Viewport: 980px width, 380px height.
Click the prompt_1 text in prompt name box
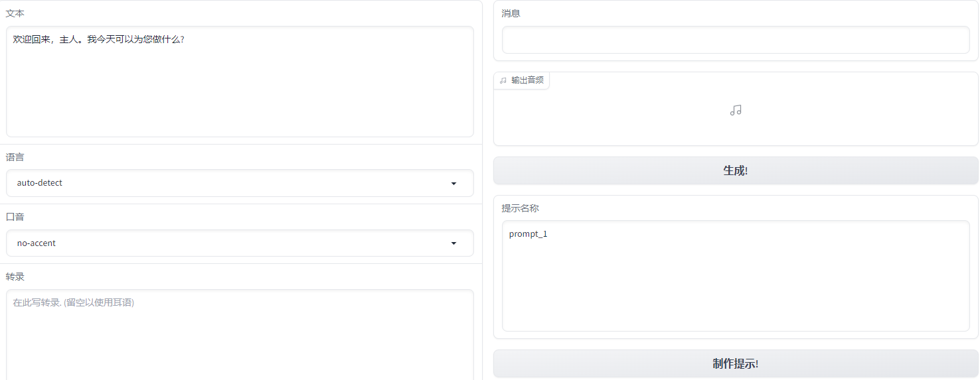528,234
